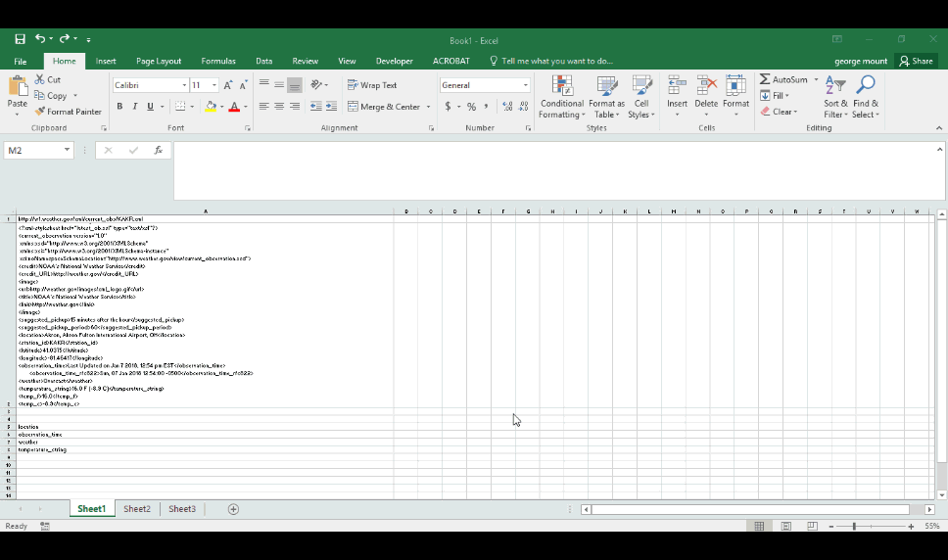
Task: Open the General number format dropdown
Action: pyautogui.click(x=526, y=85)
